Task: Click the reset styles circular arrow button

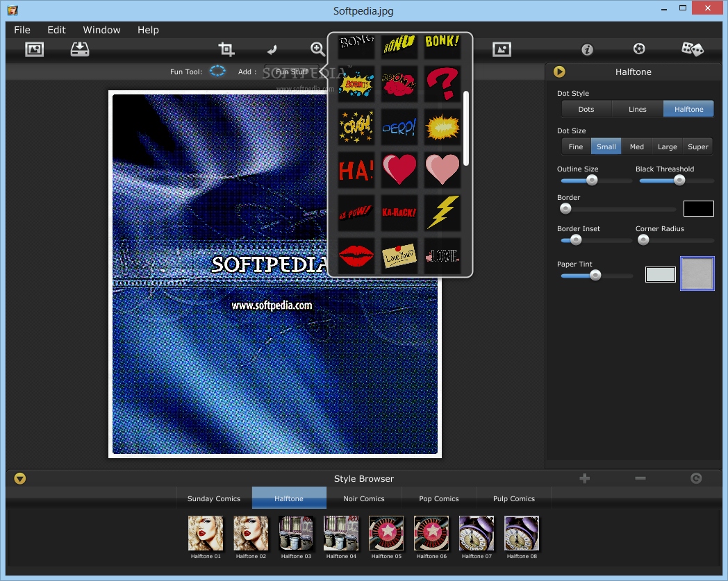Action: (x=696, y=478)
